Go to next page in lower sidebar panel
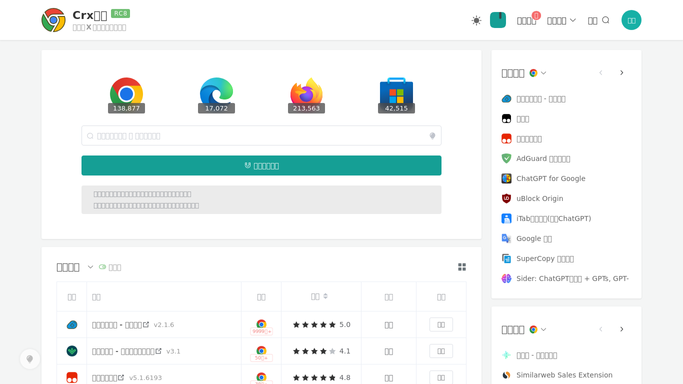Screen dimensions: 683x384 [x=622, y=329]
